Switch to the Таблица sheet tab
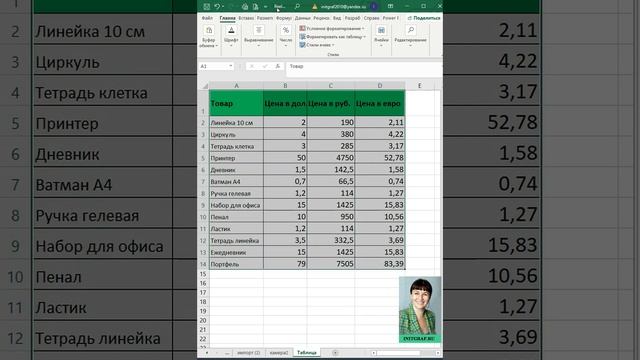The image size is (640, 360). click(307, 353)
